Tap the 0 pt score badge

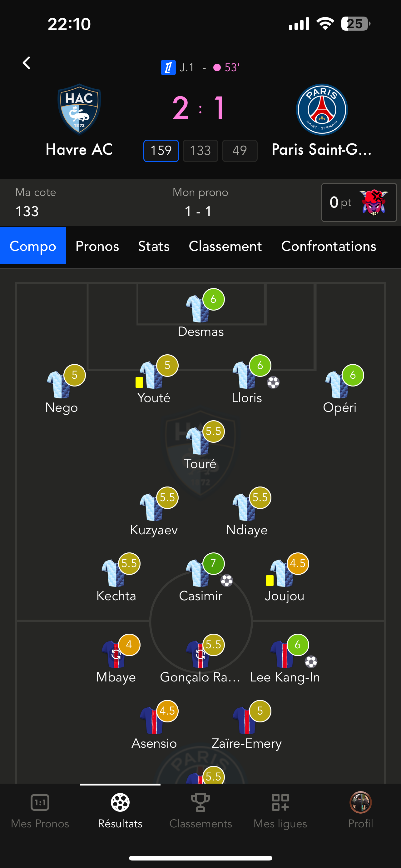pyautogui.click(x=359, y=202)
